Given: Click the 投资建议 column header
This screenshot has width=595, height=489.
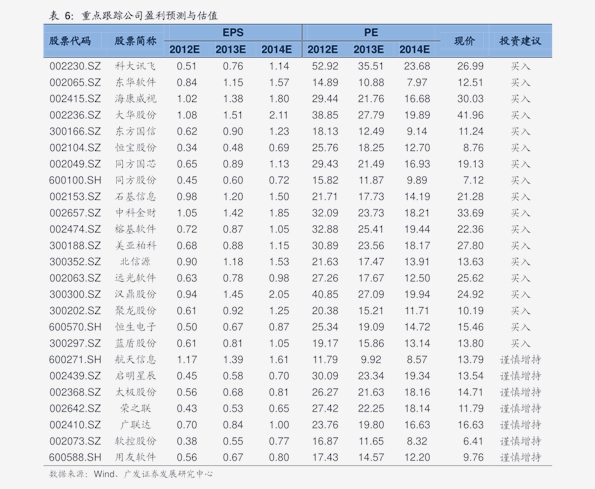Looking at the screenshot, I should point(520,41).
